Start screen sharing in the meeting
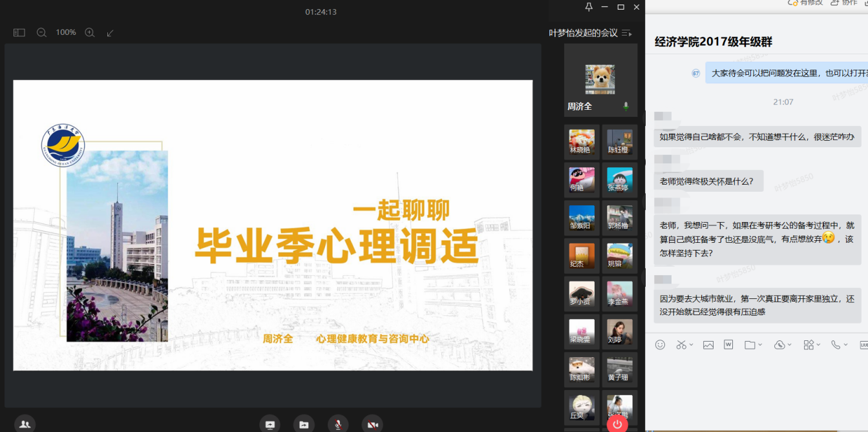This screenshot has height=432, width=868. [x=270, y=424]
